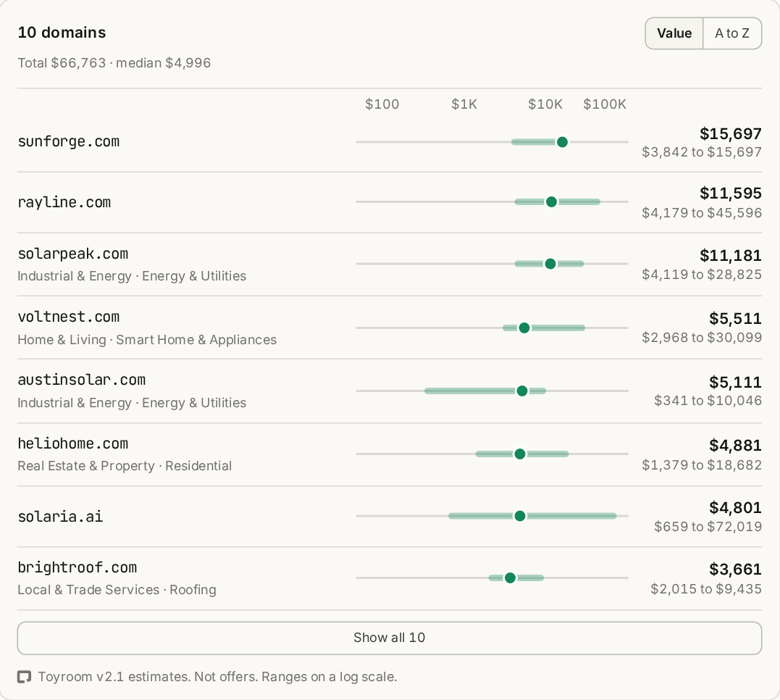
Task: Click brightroof.com's Roofing category label
Action: pos(193,590)
